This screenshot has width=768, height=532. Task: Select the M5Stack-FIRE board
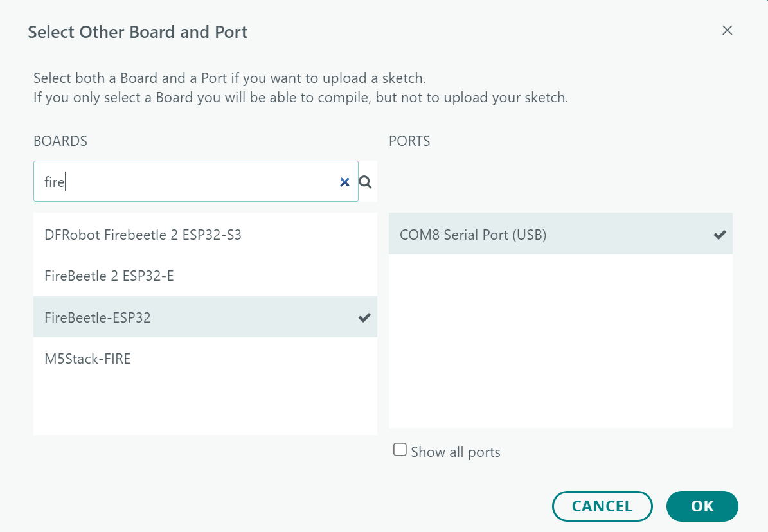[87, 359]
